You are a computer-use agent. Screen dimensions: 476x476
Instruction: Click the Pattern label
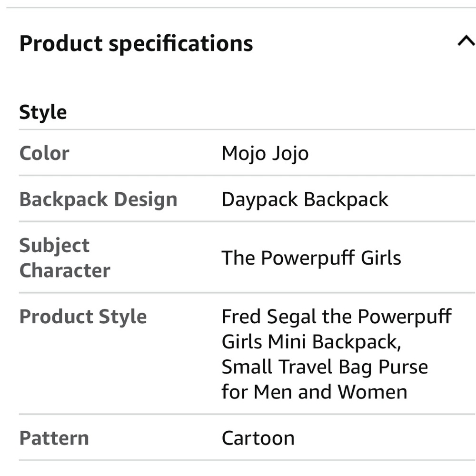tap(54, 438)
